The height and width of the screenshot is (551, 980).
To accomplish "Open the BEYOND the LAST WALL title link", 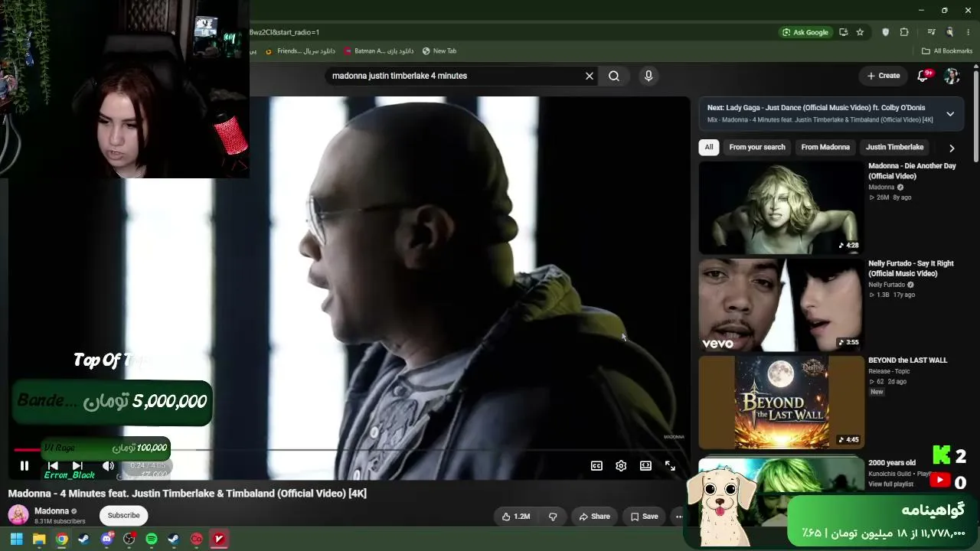I will coord(907,360).
